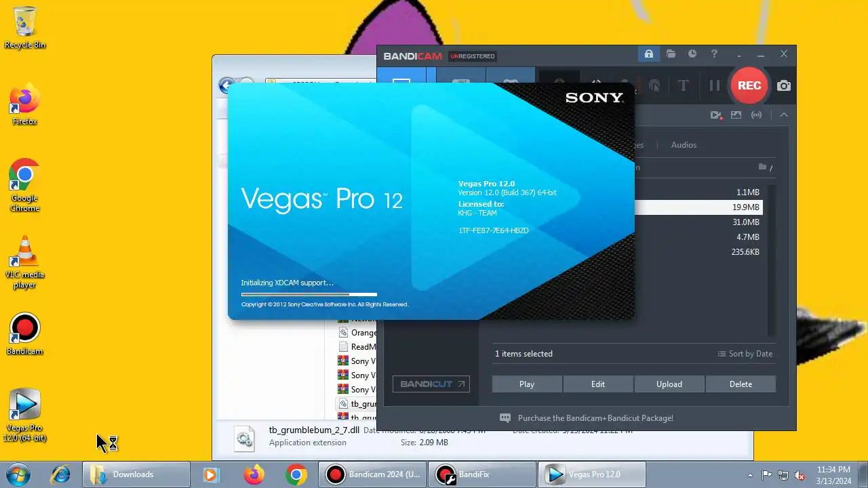Viewport: 868px width, 488px height.
Task: Click the UNREGISTERED badge in Bandicam
Action: [473, 56]
